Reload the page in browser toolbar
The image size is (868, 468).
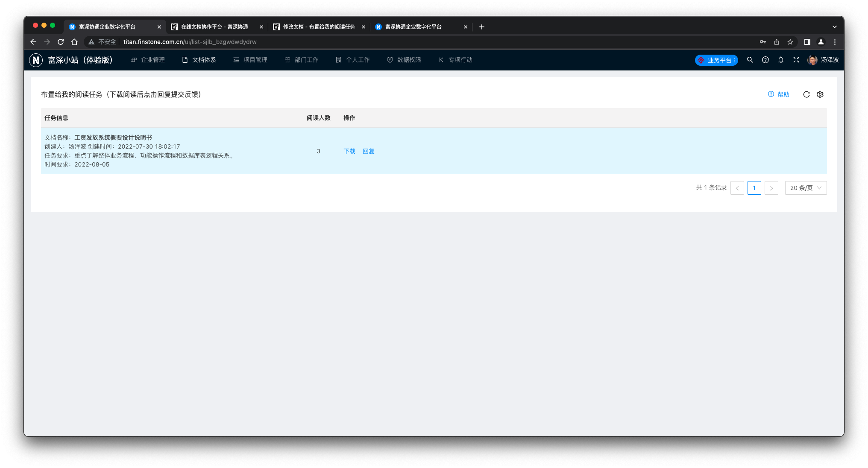pyautogui.click(x=61, y=42)
